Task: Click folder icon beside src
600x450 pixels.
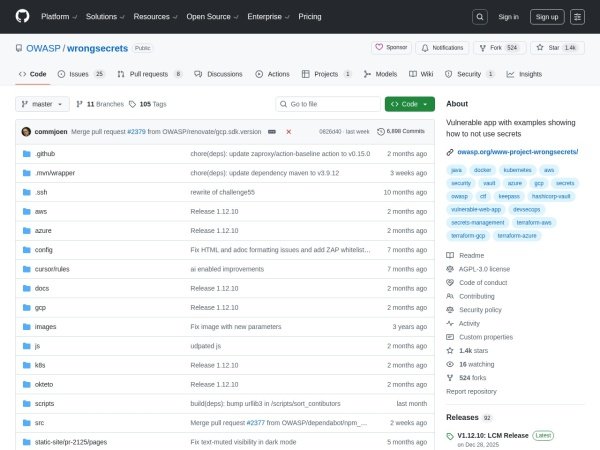Action: coord(26,423)
